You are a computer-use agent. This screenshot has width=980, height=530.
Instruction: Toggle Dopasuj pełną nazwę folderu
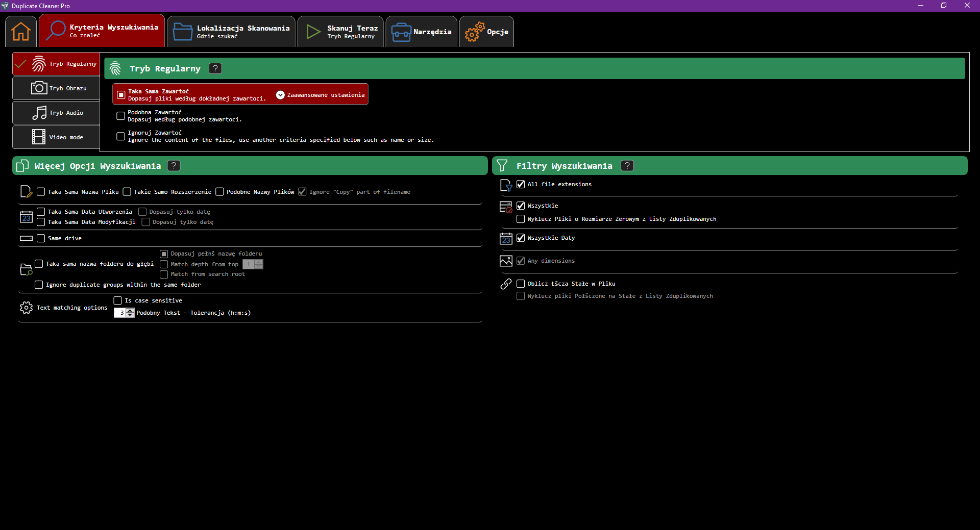(x=164, y=254)
